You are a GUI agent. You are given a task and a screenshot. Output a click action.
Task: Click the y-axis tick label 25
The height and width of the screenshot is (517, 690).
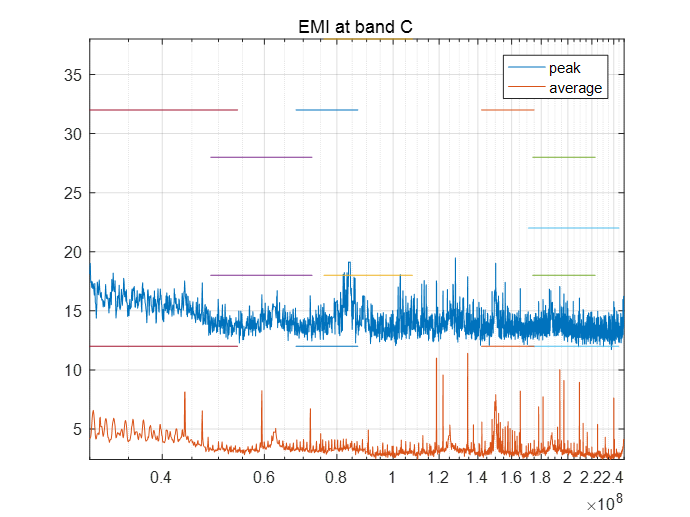click(x=73, y=193)
